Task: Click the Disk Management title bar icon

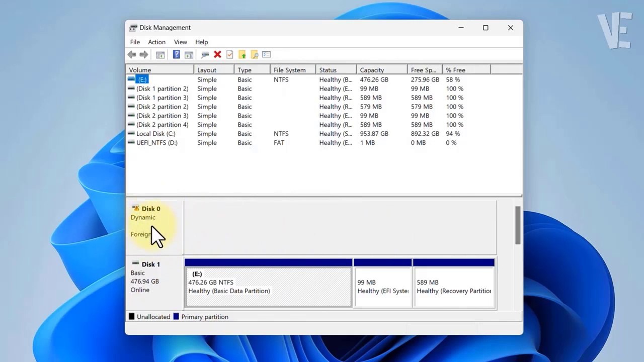Action: (133, 28)
